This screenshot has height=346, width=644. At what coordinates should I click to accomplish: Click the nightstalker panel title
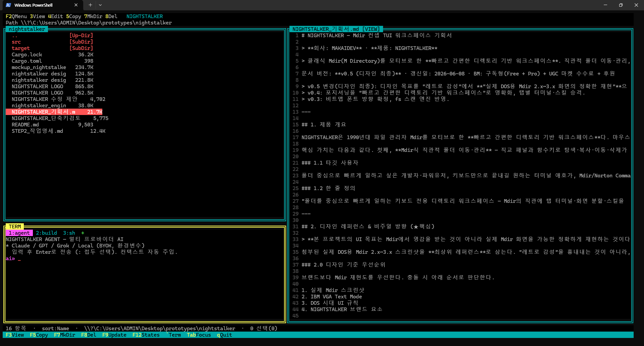coord(27,29)
